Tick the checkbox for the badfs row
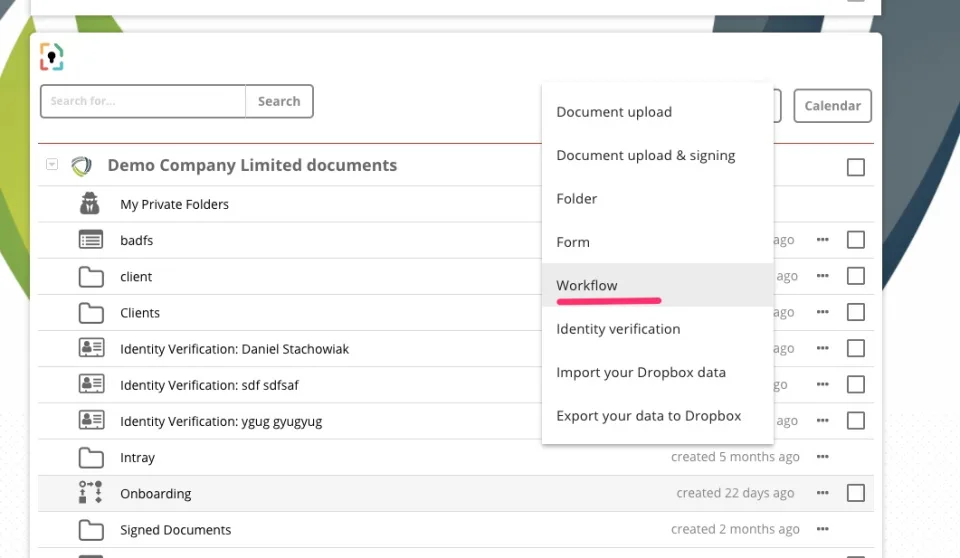This screenshot has height=558, width=960. 855,239
